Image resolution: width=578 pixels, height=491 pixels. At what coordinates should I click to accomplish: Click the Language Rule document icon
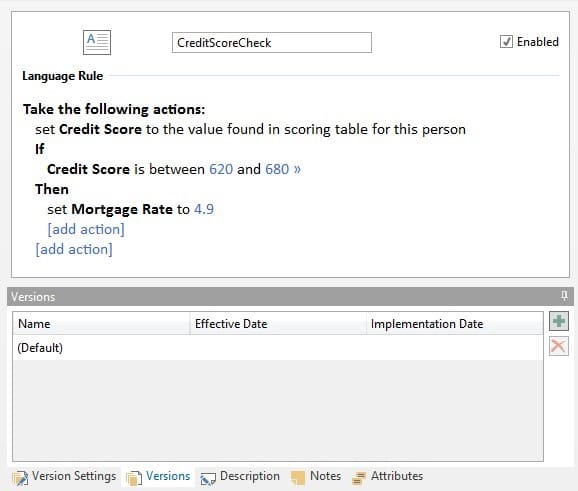(x=97, y=42)
